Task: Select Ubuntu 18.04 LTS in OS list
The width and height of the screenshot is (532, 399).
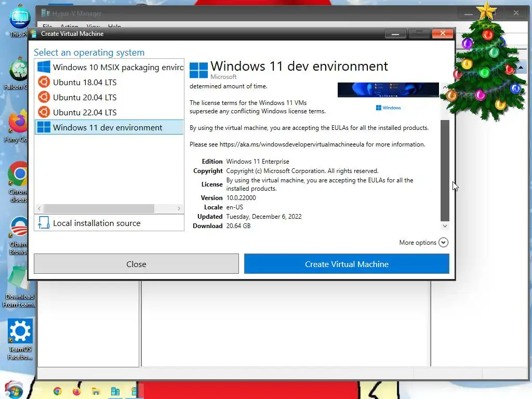Action: point(109,83)
